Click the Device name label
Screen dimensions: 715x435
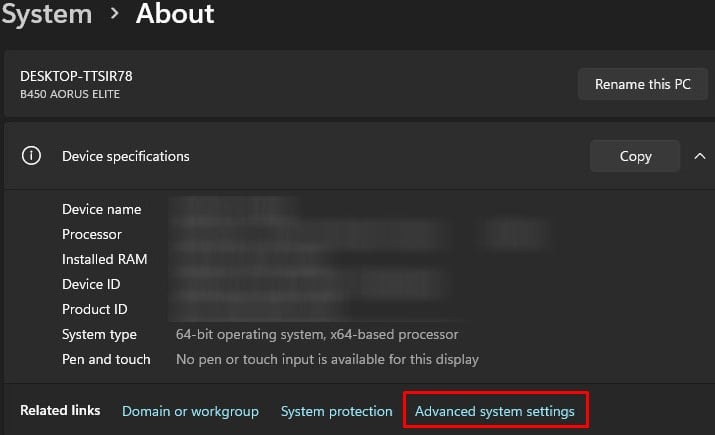(x=101, y=209)
